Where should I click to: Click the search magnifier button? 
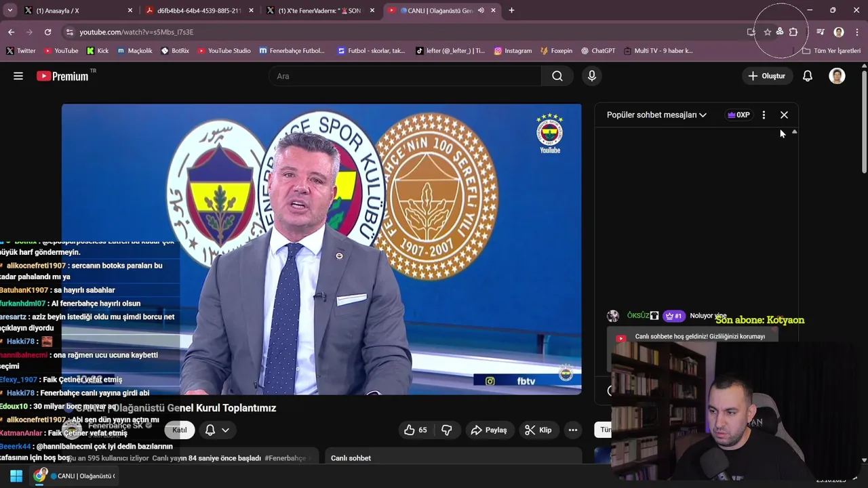coord(557,76)
